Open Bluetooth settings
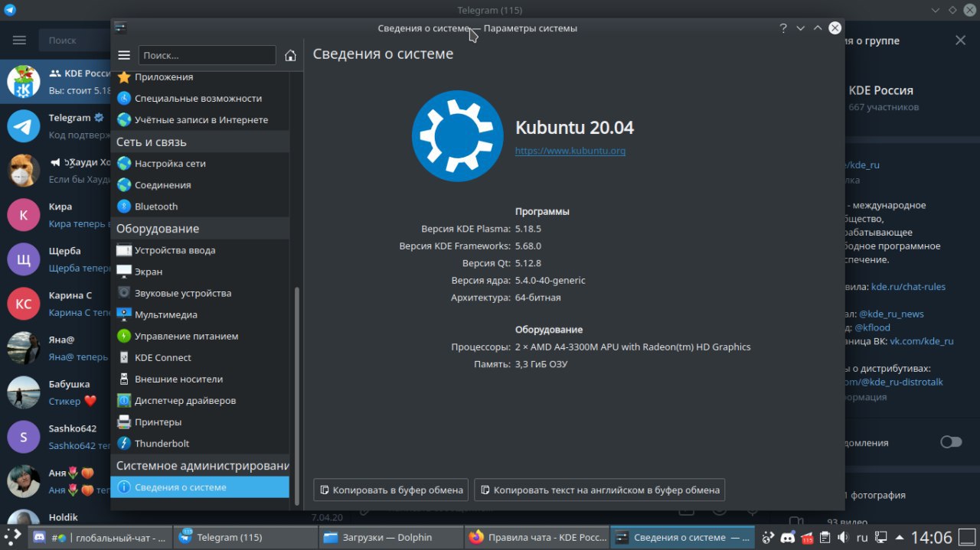The width and height of the screenshot is (980, 550). point(201,207)
